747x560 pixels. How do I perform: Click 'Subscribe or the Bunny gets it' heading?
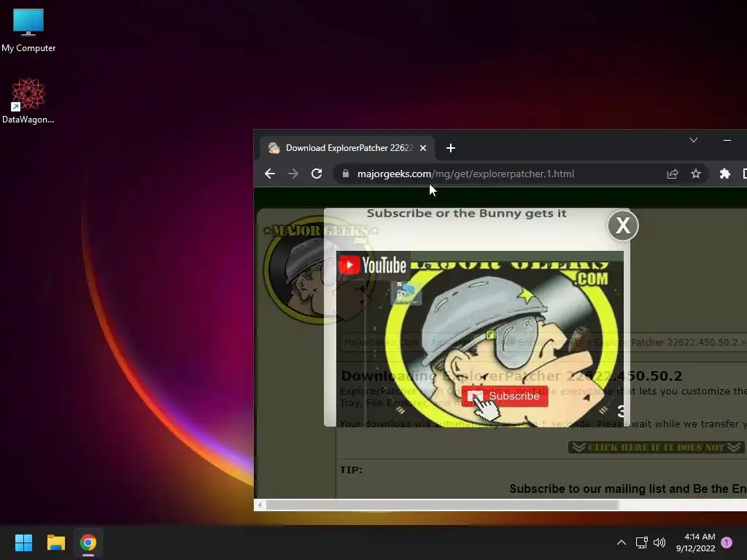click(x=466, y=214)
